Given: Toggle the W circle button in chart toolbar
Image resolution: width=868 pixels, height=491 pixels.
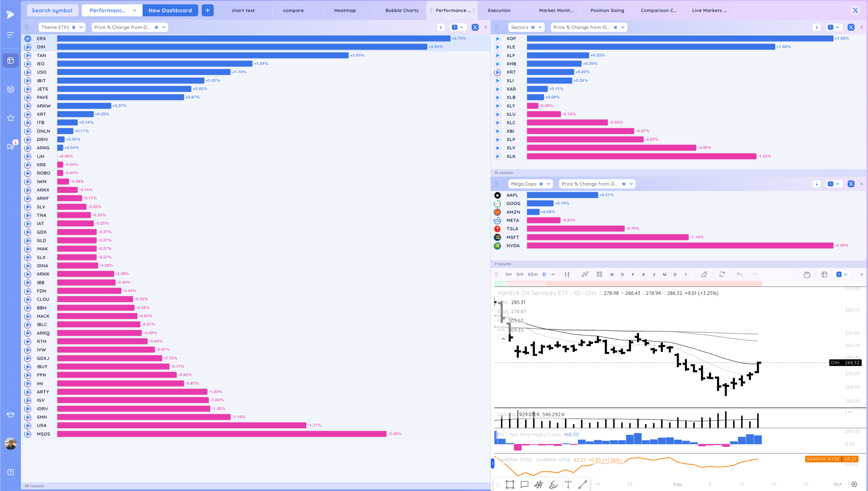Looking at the screenshot, I should coord(612,274).
